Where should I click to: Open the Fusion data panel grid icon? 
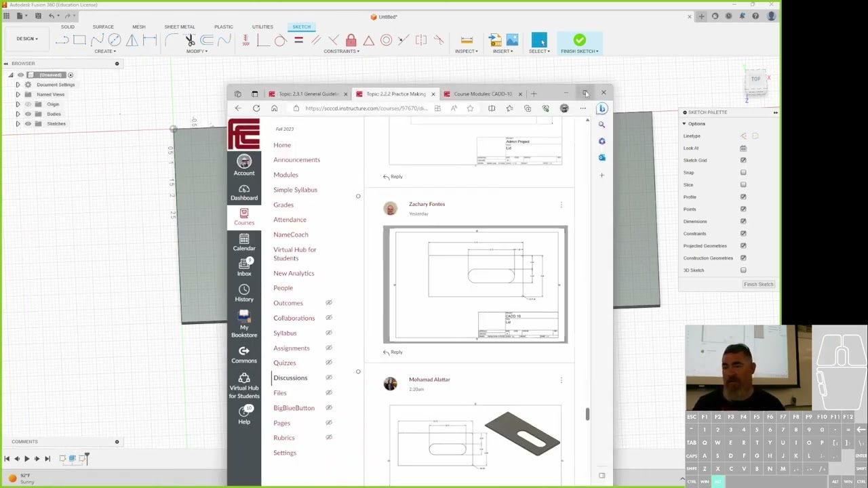pos(6,16)
